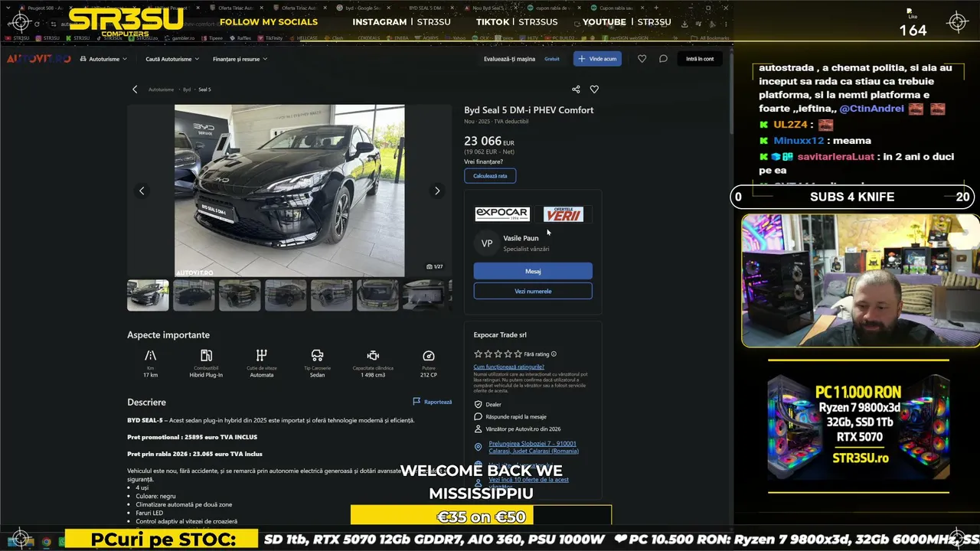980x551 pixels.
Task: Click the road Km icon
Action: click(150, 355)
